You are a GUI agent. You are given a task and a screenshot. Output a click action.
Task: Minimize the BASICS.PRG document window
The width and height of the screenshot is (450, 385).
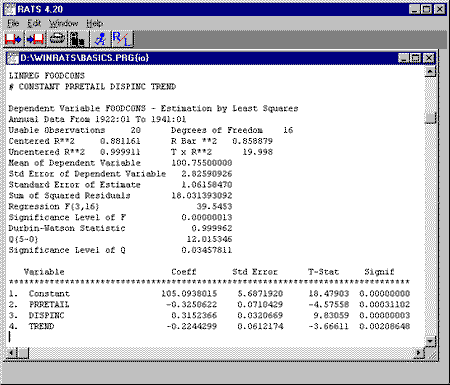click(404, 58)
